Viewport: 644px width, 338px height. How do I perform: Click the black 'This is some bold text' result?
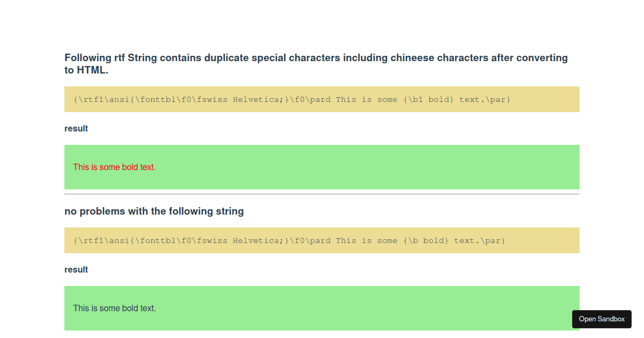click(114, 308)
